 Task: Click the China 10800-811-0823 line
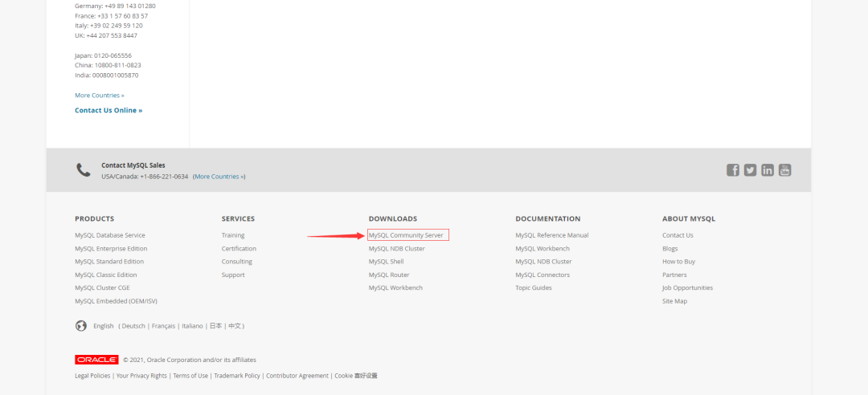108,65
